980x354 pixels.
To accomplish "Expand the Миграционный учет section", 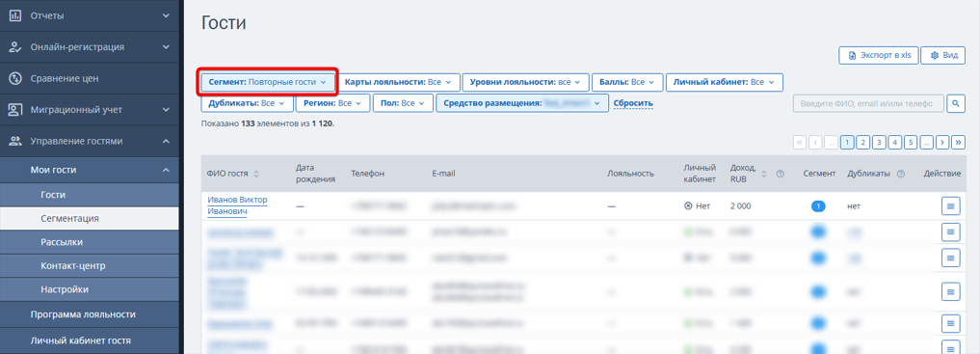I will pyautogui.click(x=166, y=110).
